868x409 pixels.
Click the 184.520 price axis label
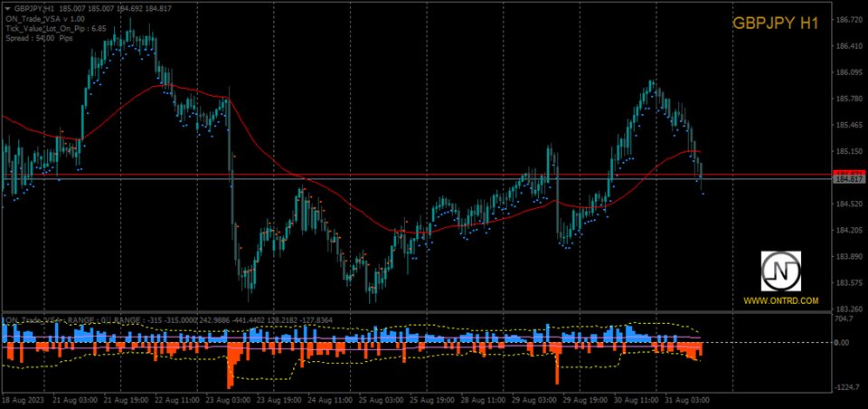[849, 204]
